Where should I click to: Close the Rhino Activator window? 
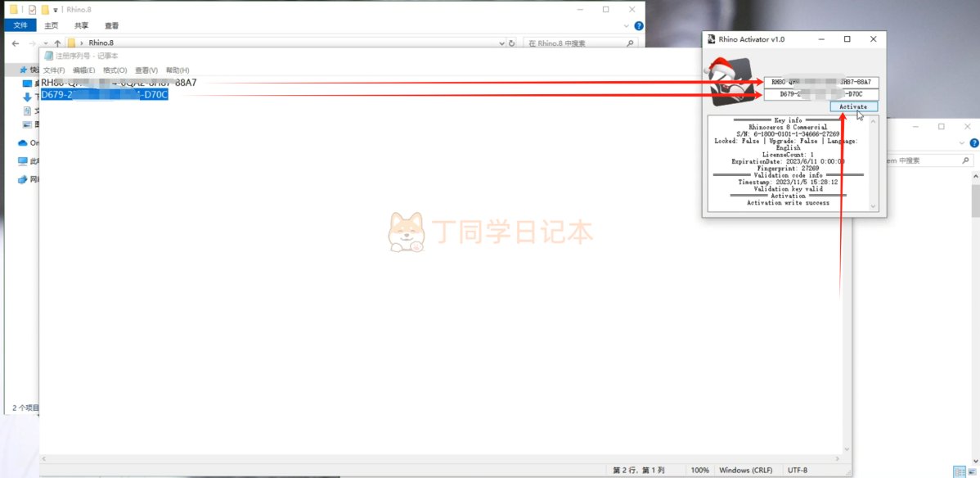pyautogui.click(x=873, y=39)
